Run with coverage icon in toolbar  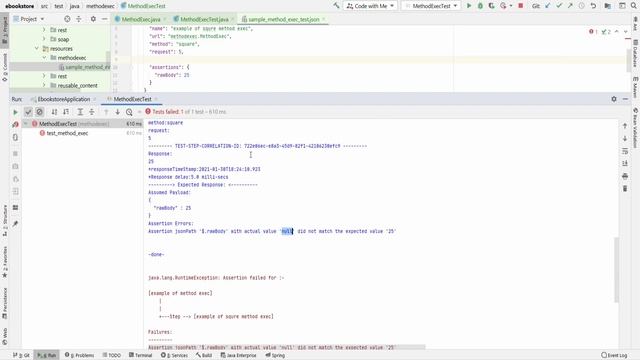pyautogui.click(x=492, y=6)
